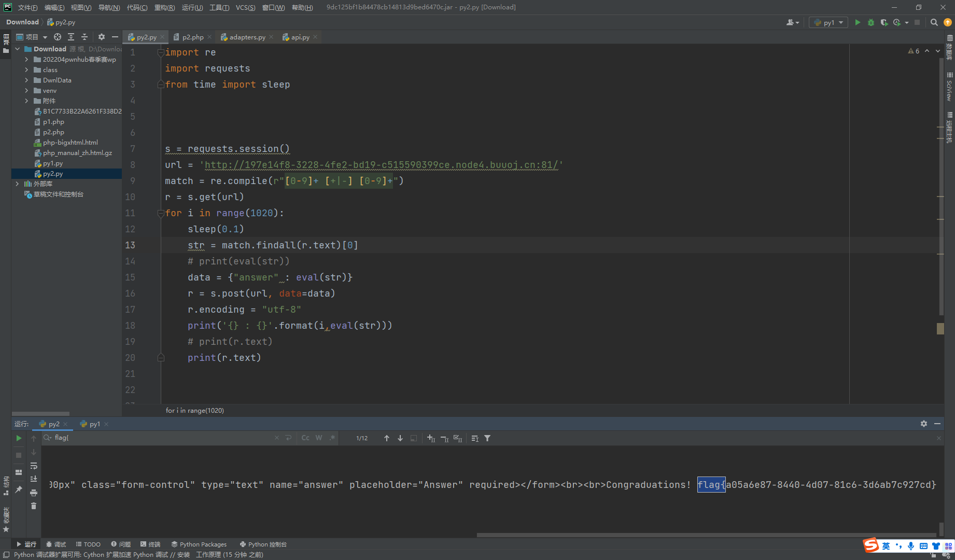Image resolution: width=955 pixels, height=560 pixels.
Task: Open the run panel settings gear
Action: pos(924,424)
